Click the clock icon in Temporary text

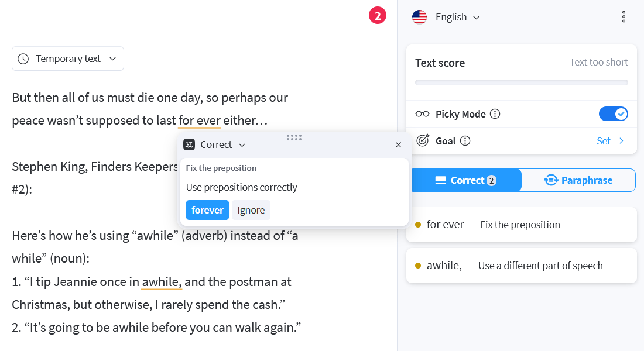click(x=23, y=58)
